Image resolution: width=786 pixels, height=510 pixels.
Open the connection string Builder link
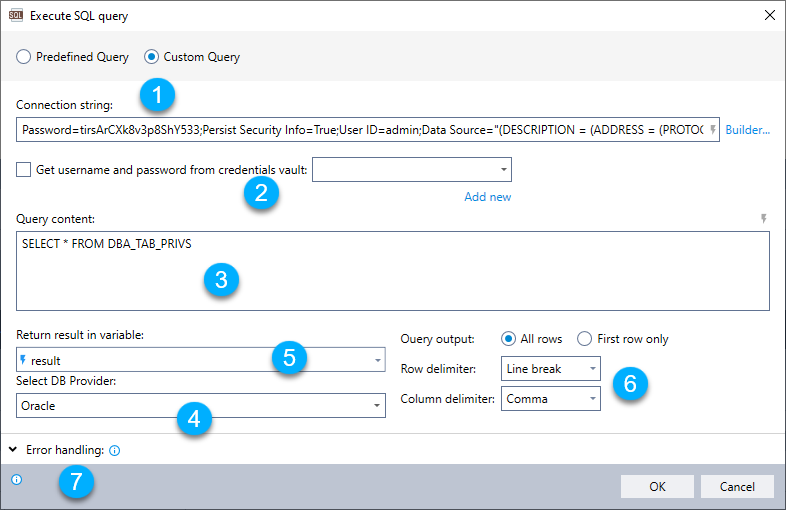pos(747,130)
